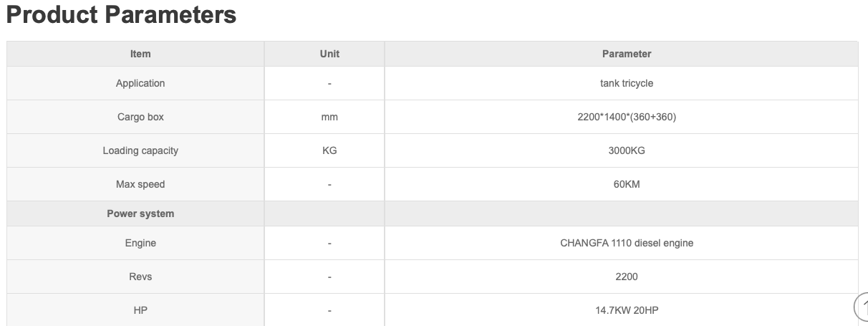Click the Revs value 2200 cell

coord(627,277)
